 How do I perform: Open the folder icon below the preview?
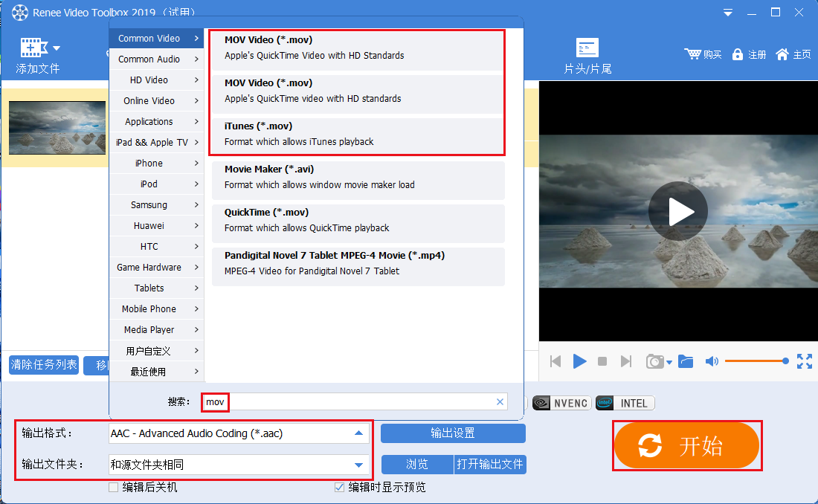pyautogui.click(x=686, y=361)
